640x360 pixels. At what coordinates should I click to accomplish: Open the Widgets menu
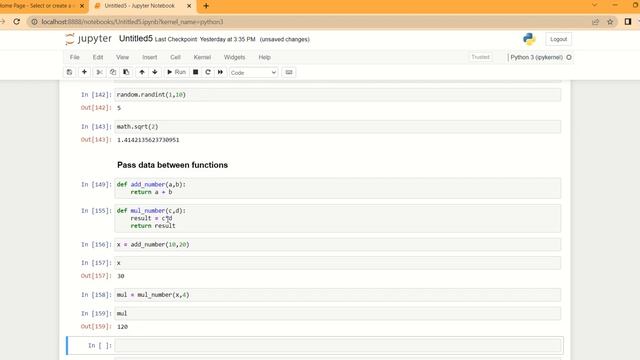point(234,57)
